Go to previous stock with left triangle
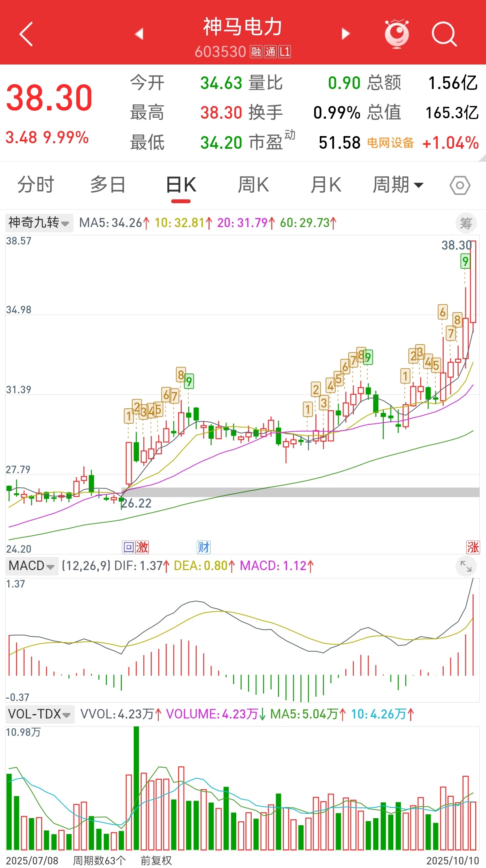Viewport: 486px width, 868px height. [x=139, y=34]
